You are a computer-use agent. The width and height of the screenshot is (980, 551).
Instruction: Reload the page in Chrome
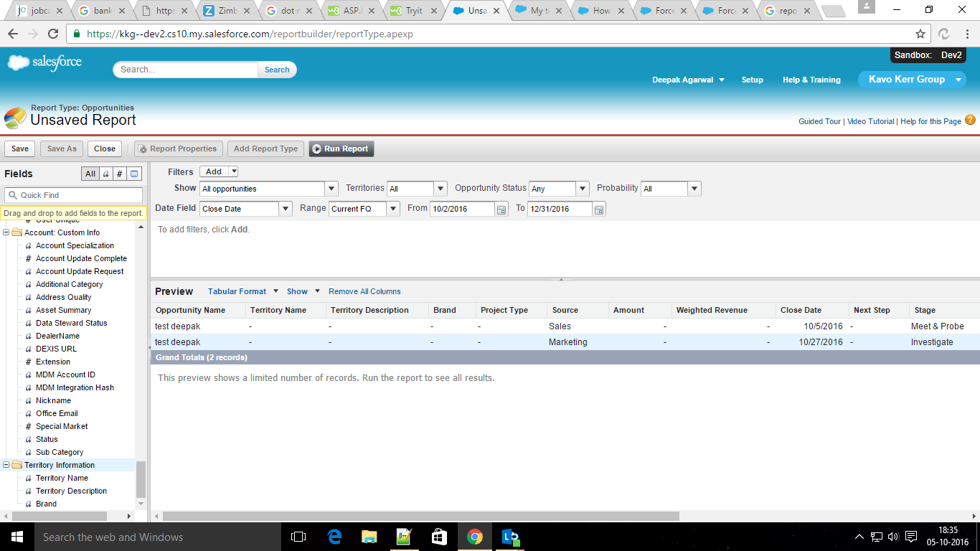[x=53, y=34]
